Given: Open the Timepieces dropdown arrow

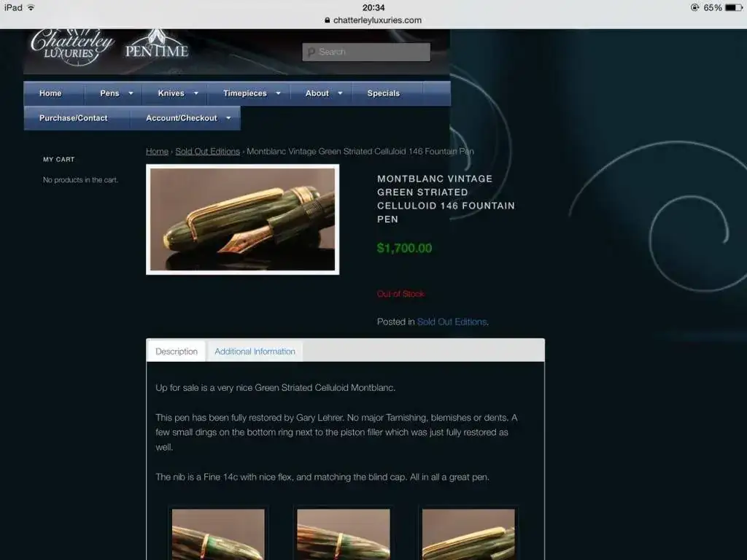Looking at the screenshot, I should (x=278, y=93).
